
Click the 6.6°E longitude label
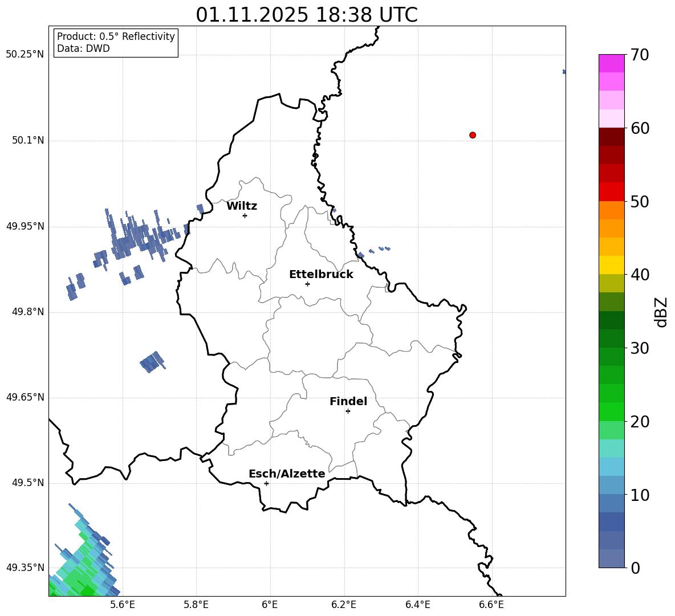[x=491, y=605]
